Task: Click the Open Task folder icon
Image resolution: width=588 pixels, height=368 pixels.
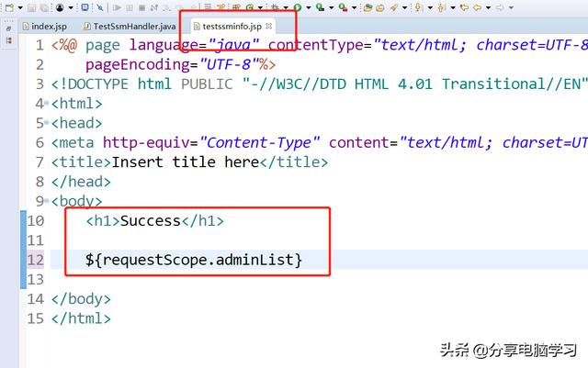Action: (379, 7)
